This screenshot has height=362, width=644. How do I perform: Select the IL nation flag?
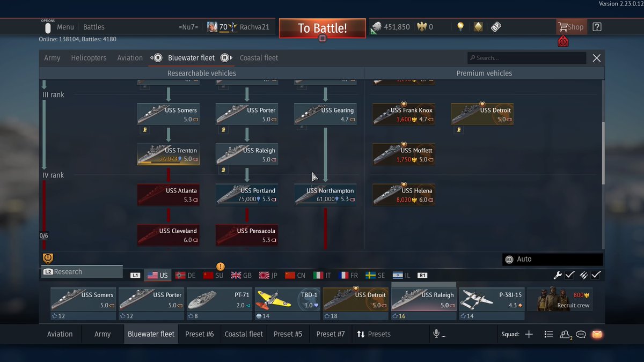(401, 275)
